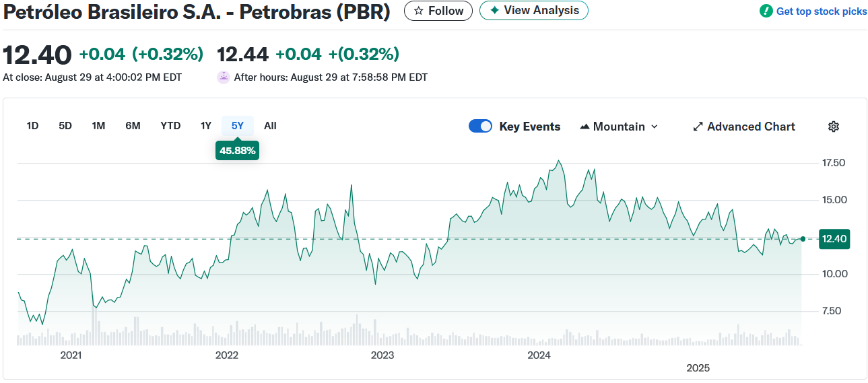The image size is (868, 383).
Task: Click the 12.40 current price chart label
Action: click(834, 238)
